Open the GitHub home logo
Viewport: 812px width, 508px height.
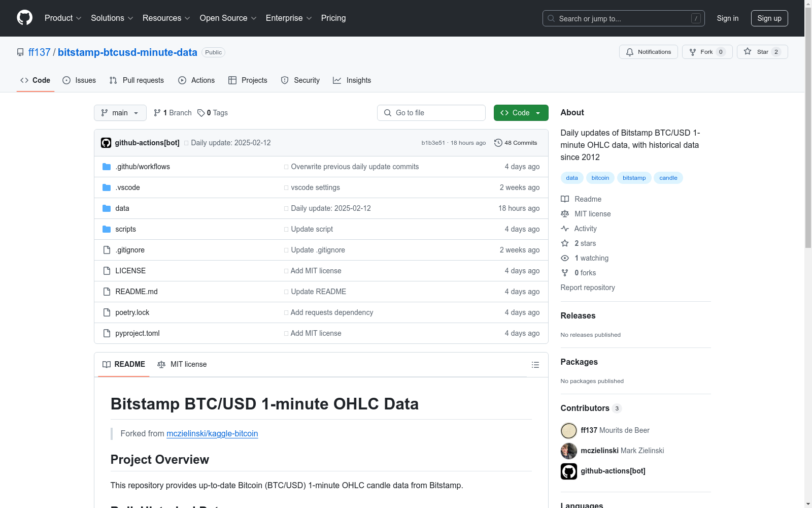click(24, 18)
